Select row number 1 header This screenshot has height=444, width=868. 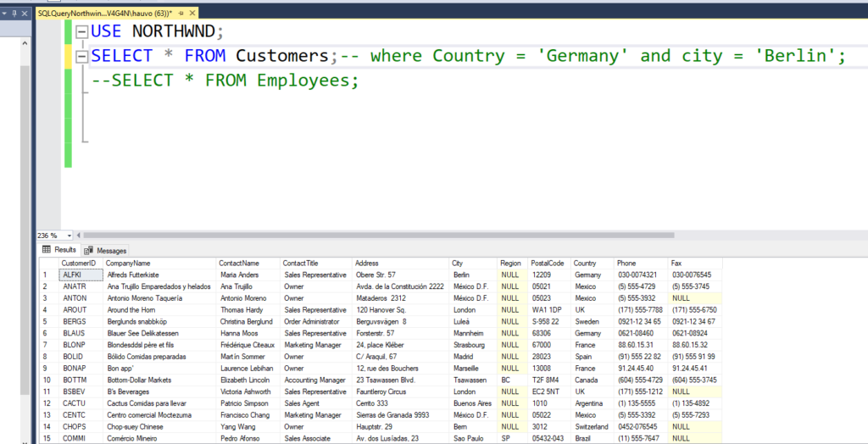48,275
